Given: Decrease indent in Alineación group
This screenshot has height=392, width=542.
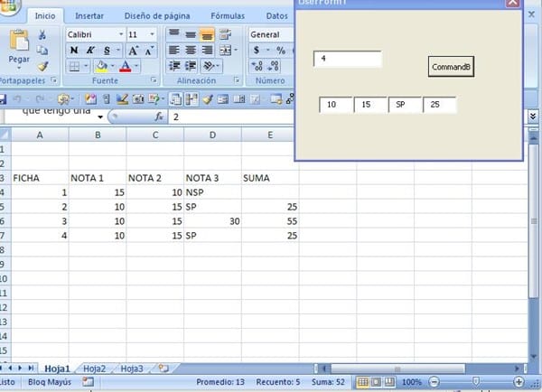Looking at the screenshot, I should [174, 66].
